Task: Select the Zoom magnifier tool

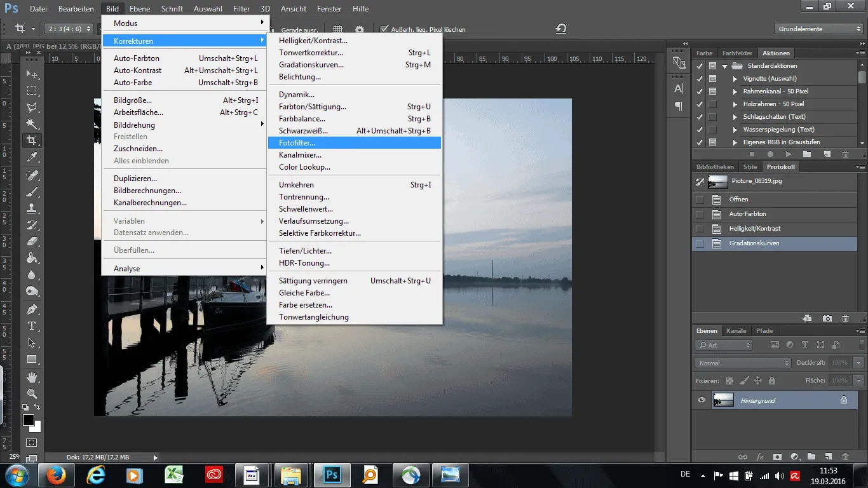Action: (x=32, y=394)
